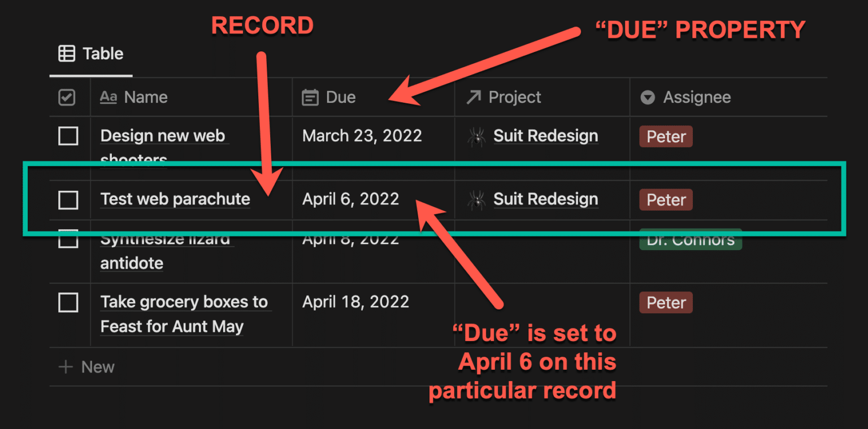Click the spider icon on the first Suit Redesign entry
This screenshot has width=868, height=429.
pos(476,136)
